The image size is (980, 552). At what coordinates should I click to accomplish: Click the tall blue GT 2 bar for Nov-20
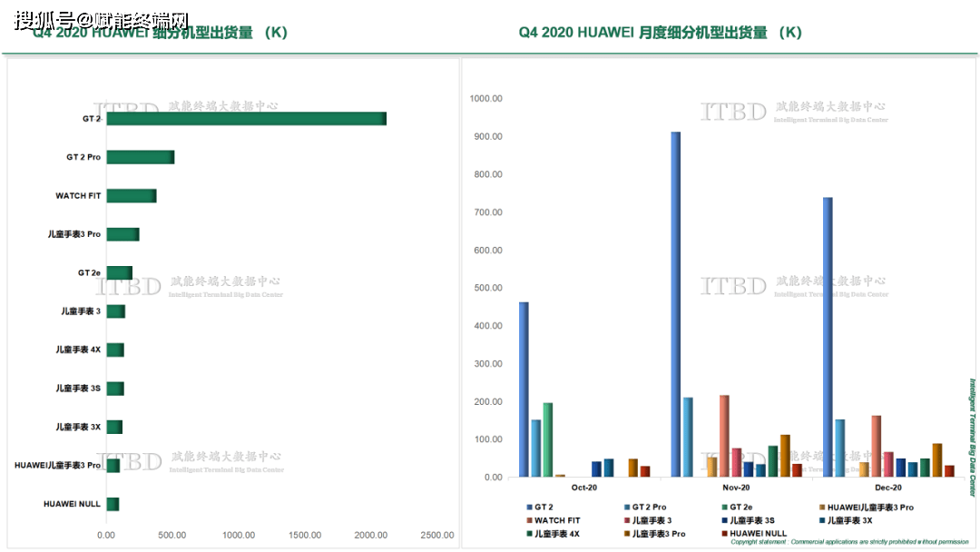point(676,304)
